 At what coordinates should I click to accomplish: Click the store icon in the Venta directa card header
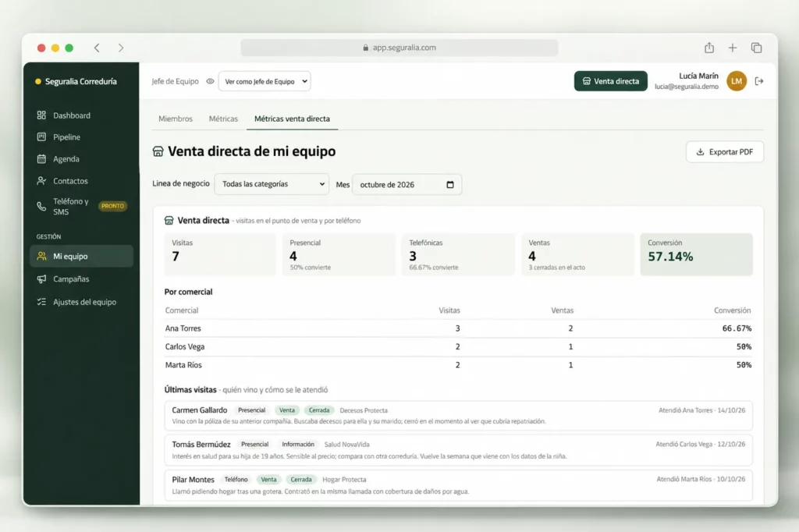coord(169,220)
